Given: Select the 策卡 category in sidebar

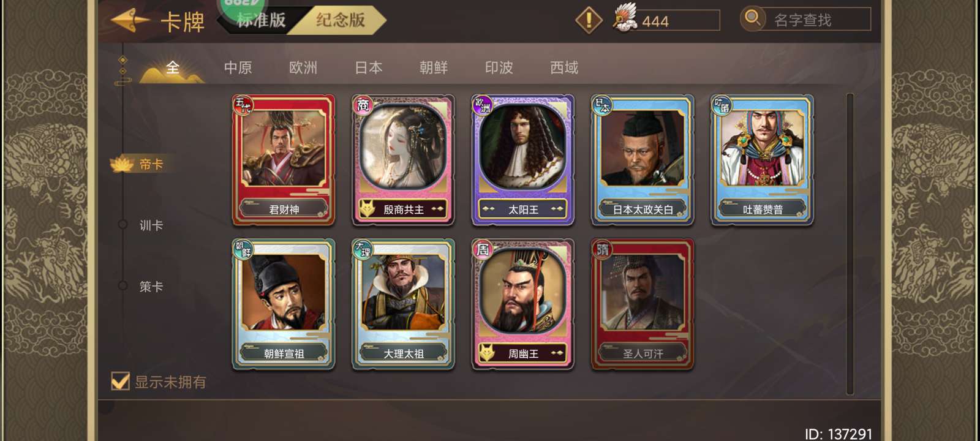Looking at the screenshot, I should (151, 287).
